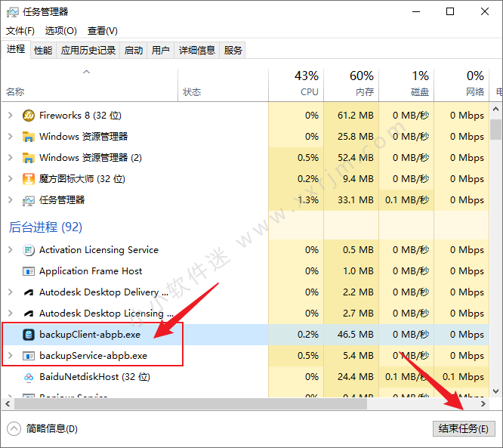Open the 文件(F) menu
The width and height of the screenshot is (503, 448).
pos(20,31)
